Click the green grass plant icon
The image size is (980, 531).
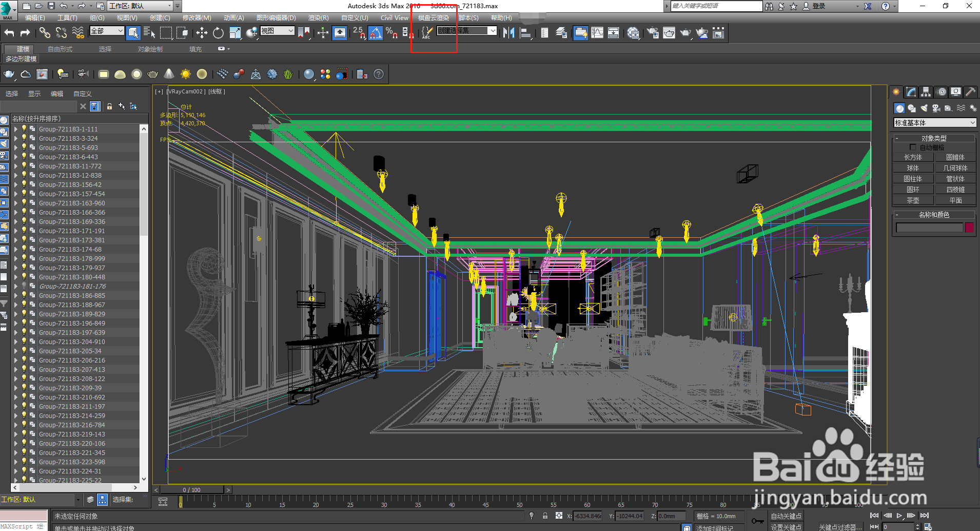(x=288, y=74)
